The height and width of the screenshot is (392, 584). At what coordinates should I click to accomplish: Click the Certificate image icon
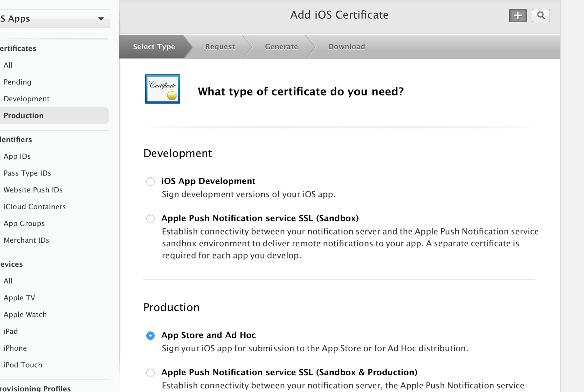162,89
